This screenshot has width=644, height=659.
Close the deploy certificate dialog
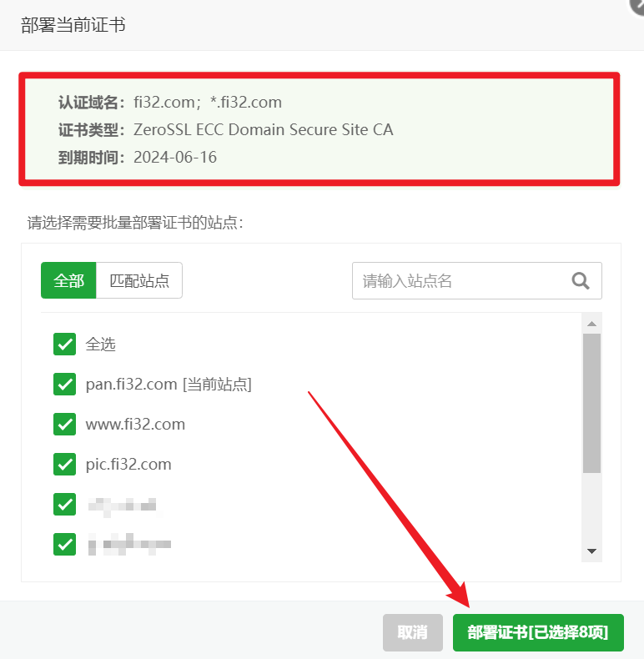tap(637, 7)
